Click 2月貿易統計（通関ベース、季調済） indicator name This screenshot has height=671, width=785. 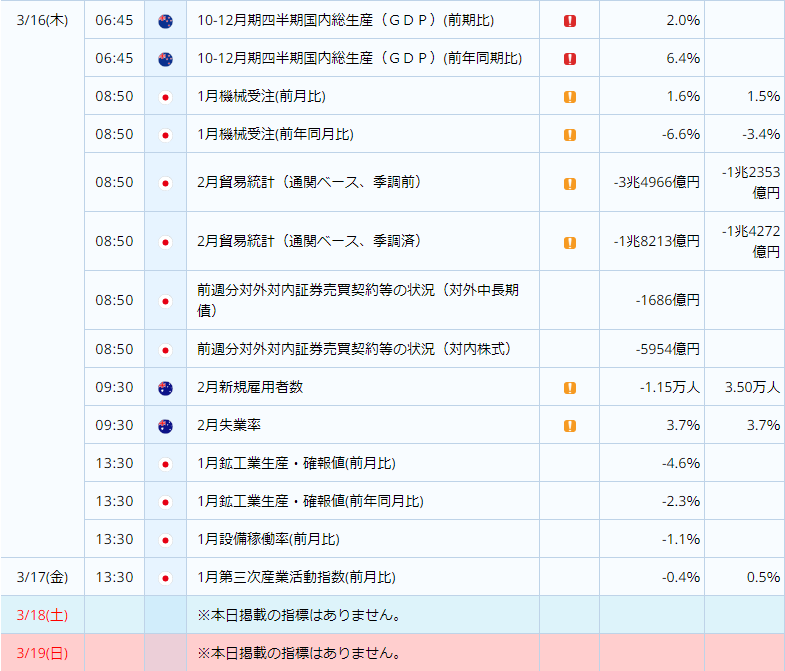click(x=309, y=241)
